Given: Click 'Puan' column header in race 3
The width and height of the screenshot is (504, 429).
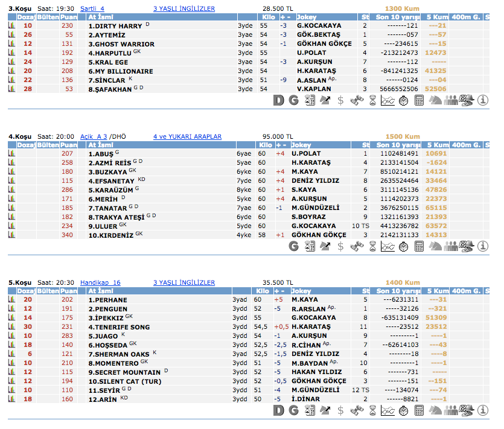Looking at the screenshot, I should pyautogui.click(x=69, y=17).
